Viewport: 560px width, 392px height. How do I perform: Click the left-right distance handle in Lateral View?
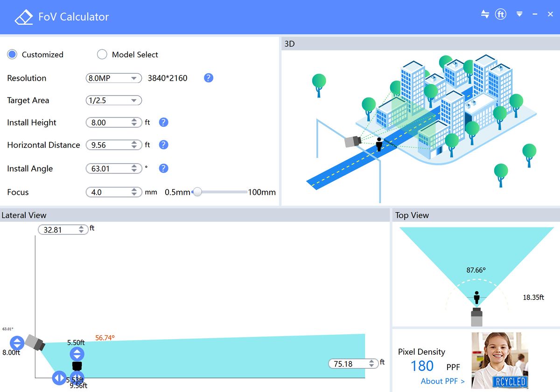[59, 378]
